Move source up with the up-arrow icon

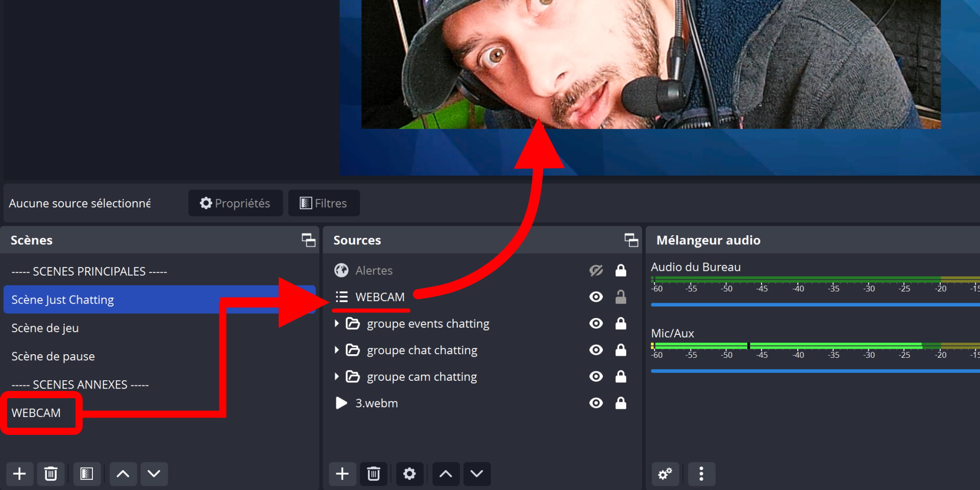click(445, 474)
